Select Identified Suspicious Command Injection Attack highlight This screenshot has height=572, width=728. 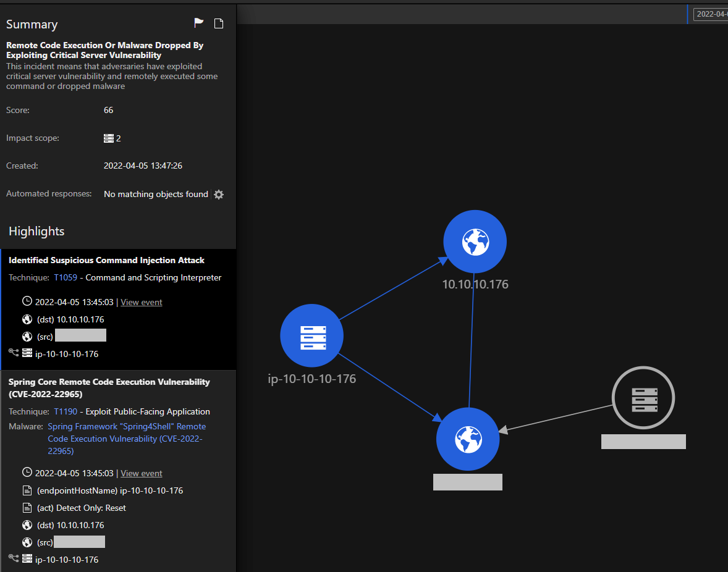pyautogui.click(x=106, y=261)
